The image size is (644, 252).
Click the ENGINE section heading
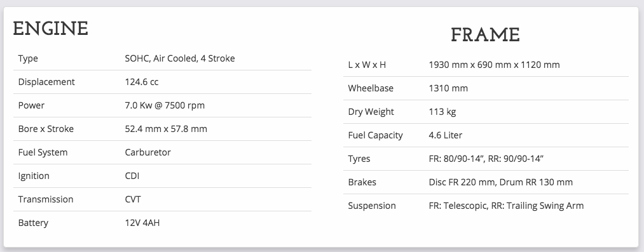click(50, 29)
